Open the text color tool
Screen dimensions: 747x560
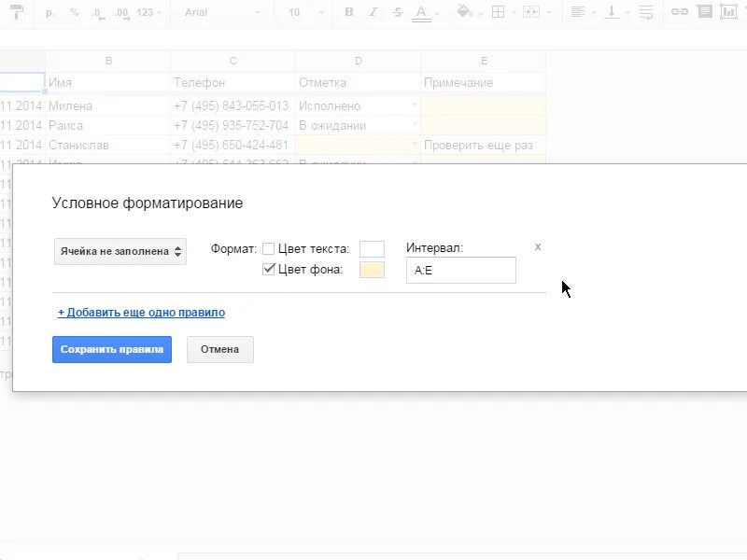422,13
